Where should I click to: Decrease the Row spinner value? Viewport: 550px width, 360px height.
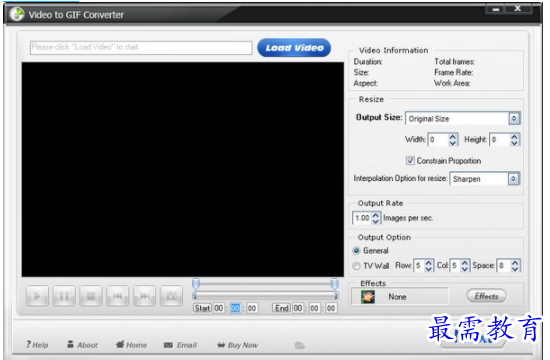[429, 269]
